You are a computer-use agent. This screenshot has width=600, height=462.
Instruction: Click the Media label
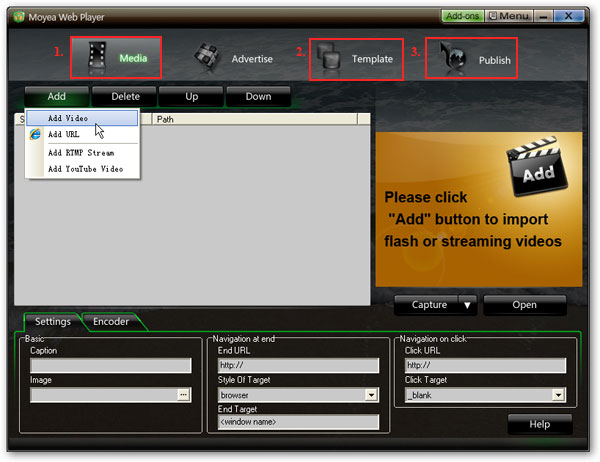133,58
